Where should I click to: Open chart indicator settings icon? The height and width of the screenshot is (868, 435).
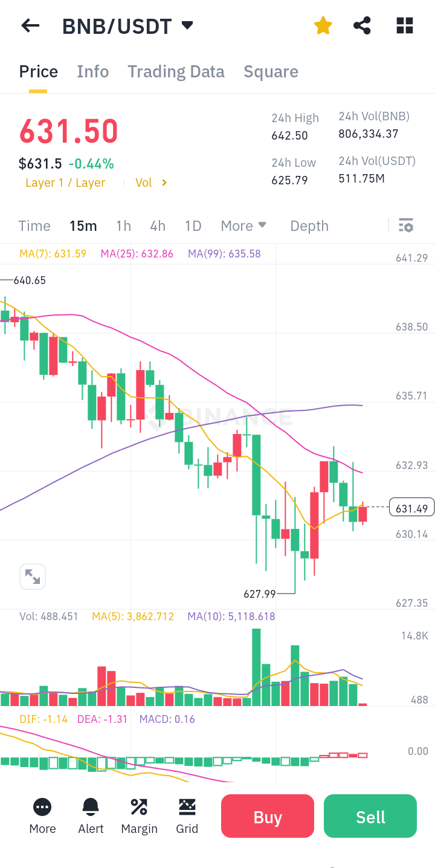tap(406, 225)
